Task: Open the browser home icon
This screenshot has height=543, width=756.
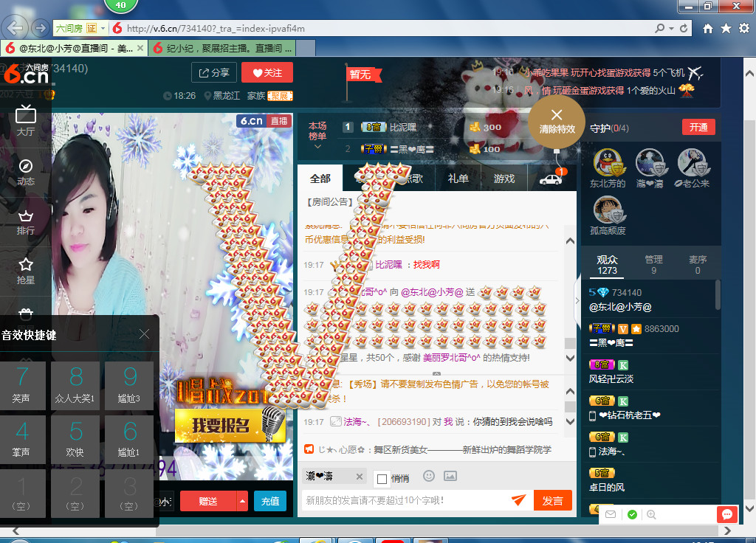Action: [708, 29]
